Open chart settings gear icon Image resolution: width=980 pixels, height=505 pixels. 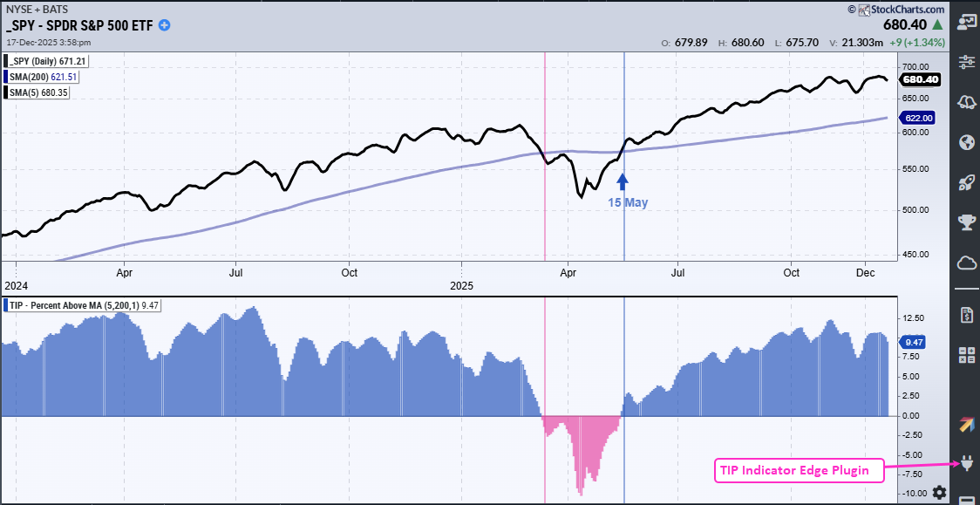tap(939, 492)
